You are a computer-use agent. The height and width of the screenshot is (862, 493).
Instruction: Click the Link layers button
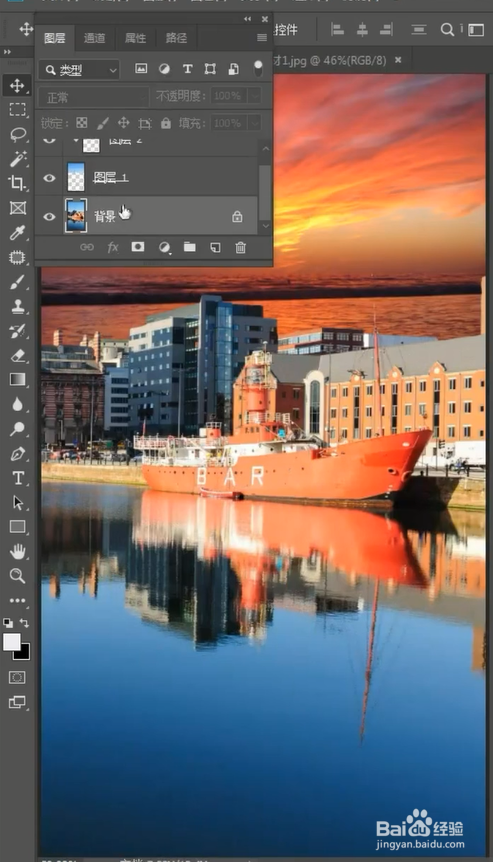pos(87,247)
